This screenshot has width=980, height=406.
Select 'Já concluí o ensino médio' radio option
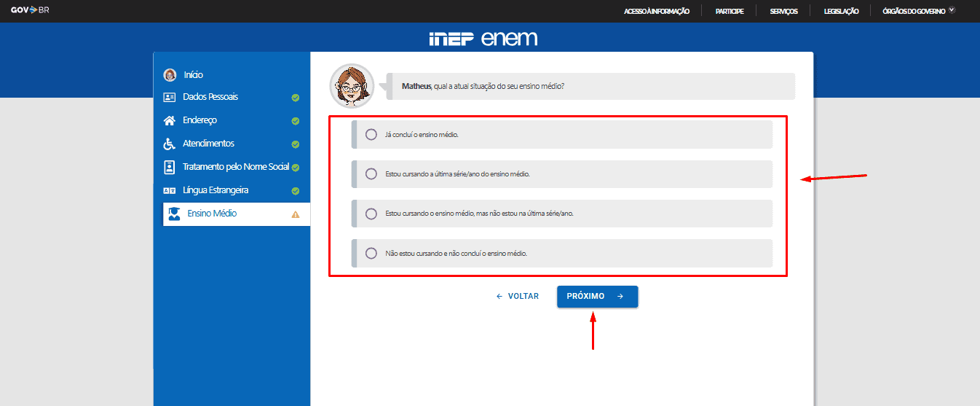pyautogui.click(x=371, y=134)
